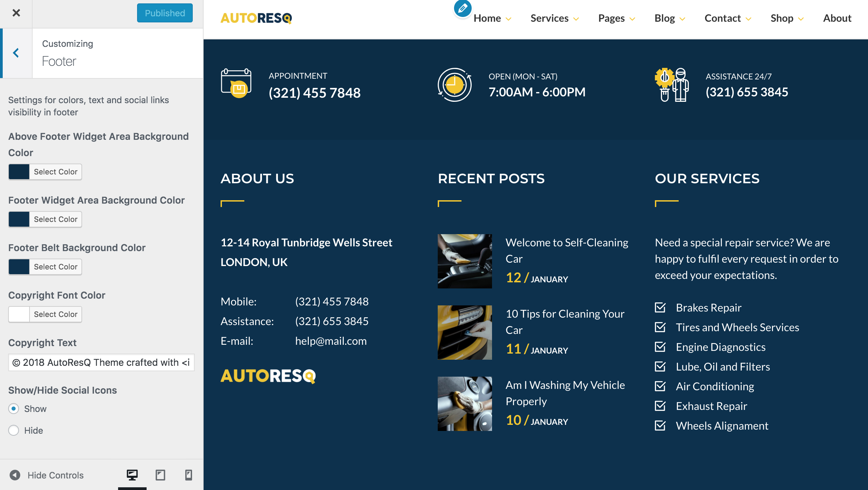
Task: Open the Contact menu item
Action: coord(723,18)
